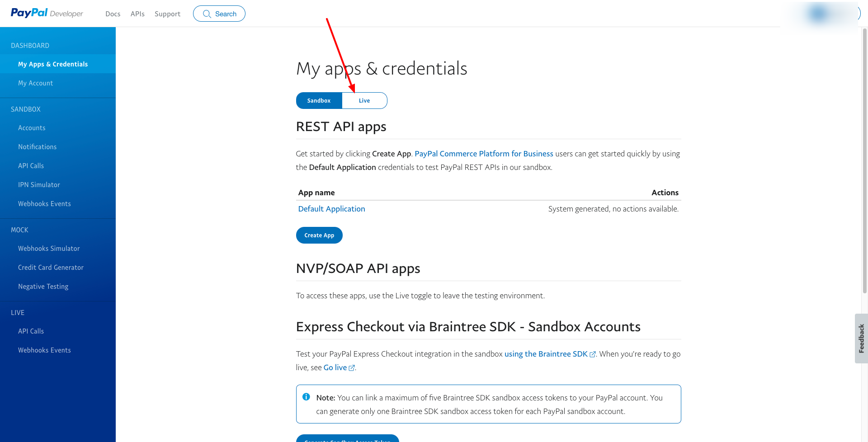This screenshot has width=868, height=442.
Task: Follow the 'using the Braintree SDK' link
Action: (x=546, y=354)
